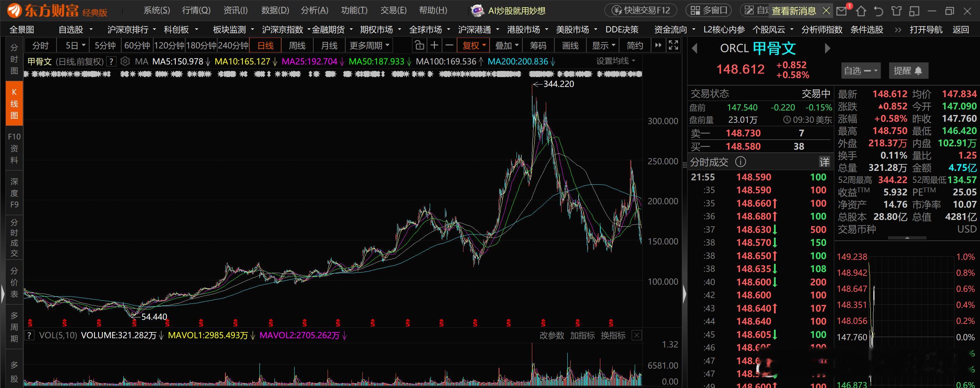The width and height of the screenshot is (980, 388).
Task: Switch to 120分钟 chart period
Action: pos(169,46)
